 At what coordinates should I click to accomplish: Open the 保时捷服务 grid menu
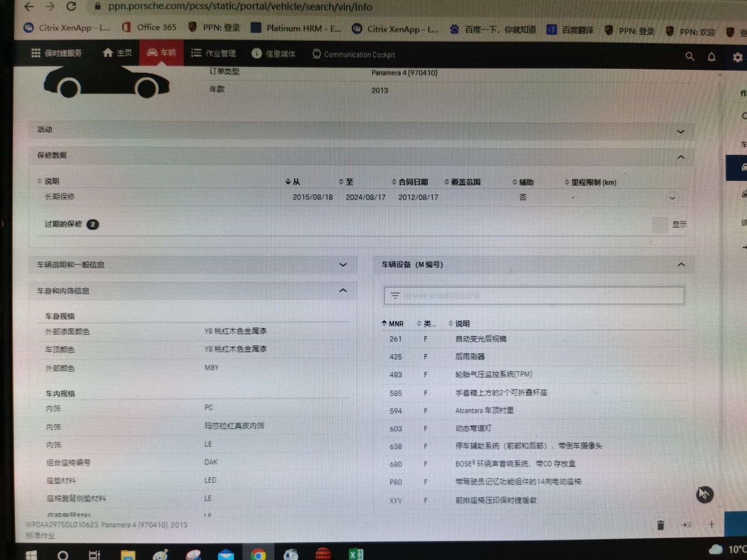tap(57, 53)
